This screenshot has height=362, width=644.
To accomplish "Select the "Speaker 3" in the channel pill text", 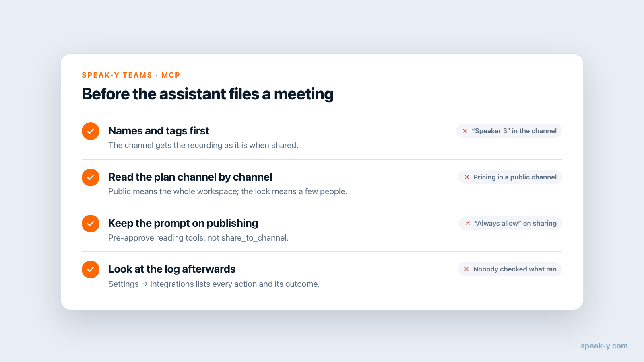I will point(514,131).
